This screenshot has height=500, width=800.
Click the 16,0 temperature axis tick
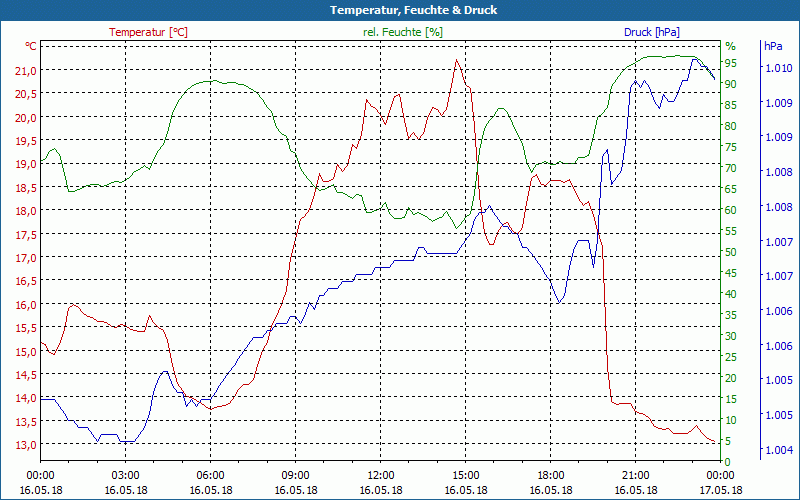coord(26,305)
